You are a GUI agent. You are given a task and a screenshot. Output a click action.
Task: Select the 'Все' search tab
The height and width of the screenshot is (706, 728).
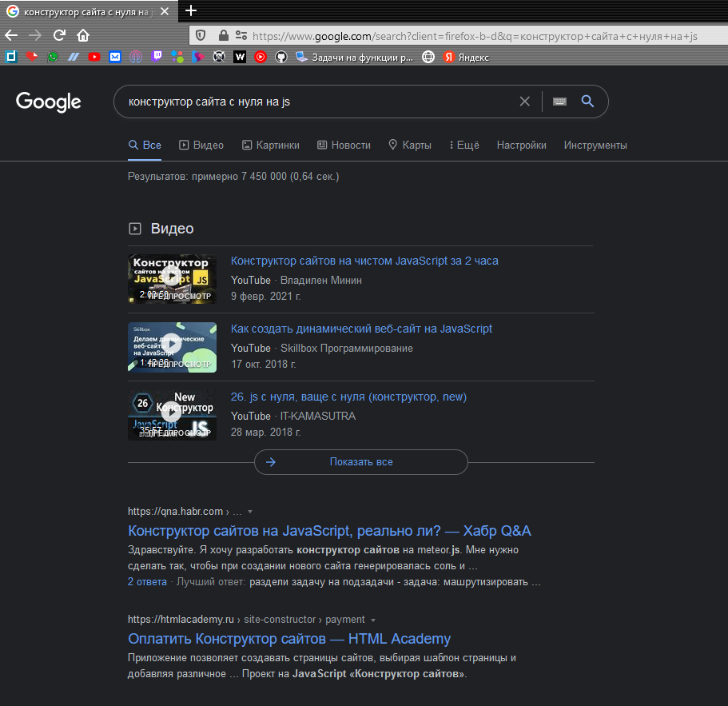click(145, 145)
